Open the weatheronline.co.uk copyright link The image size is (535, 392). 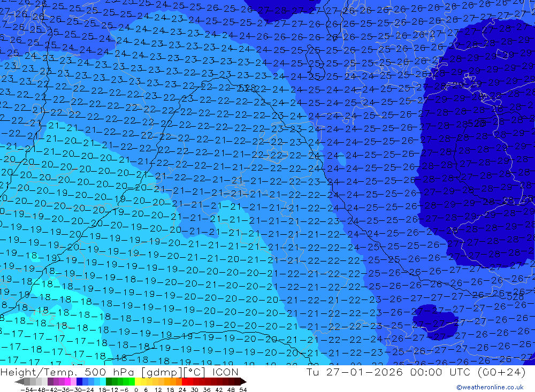click(x=490, y=387)
